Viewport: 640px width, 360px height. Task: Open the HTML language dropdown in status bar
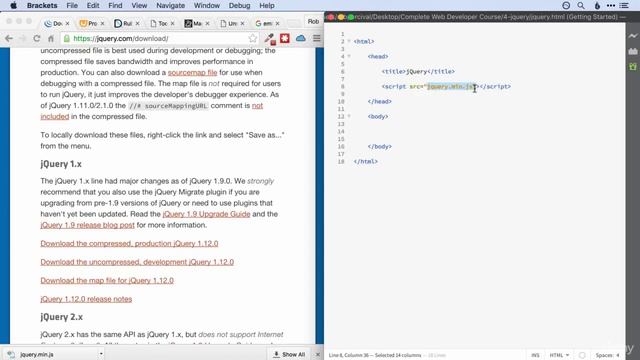pos(559,355)
